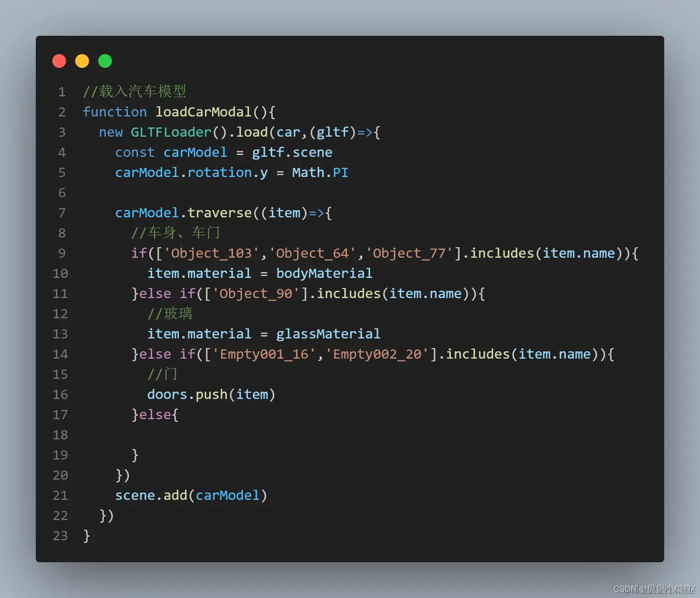The width and height of the screenshot is (700, 598).
Task: Click 'load' method on line 3
Action: [252, 132]
